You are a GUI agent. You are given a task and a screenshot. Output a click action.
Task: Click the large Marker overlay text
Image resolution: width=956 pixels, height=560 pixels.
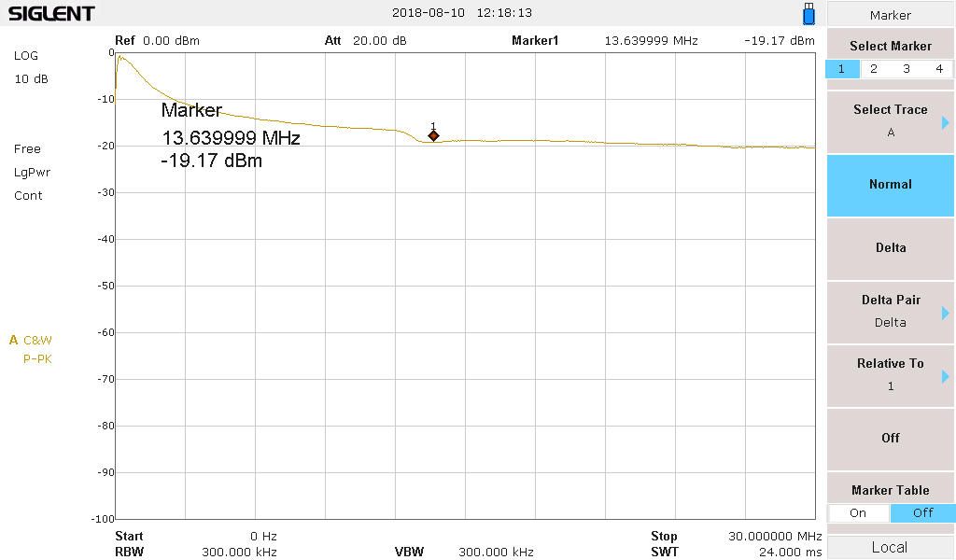click(x=191, y=110)
